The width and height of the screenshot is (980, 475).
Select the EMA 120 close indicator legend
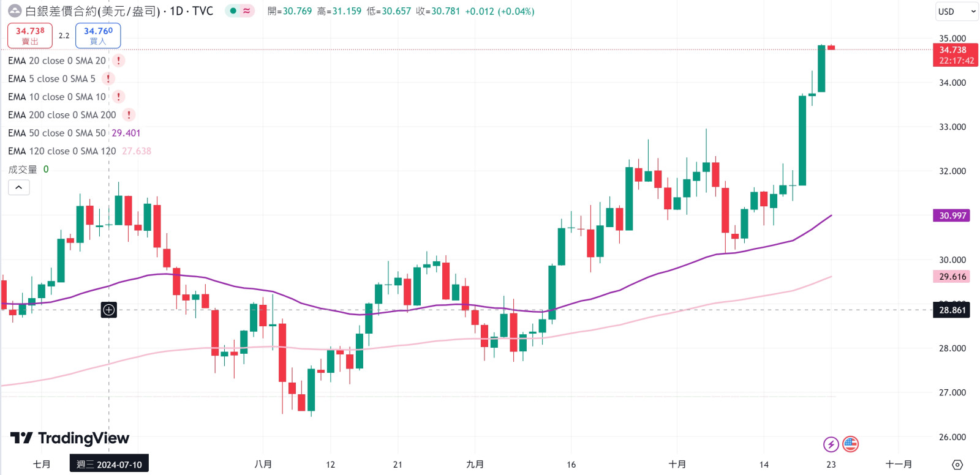61,151
